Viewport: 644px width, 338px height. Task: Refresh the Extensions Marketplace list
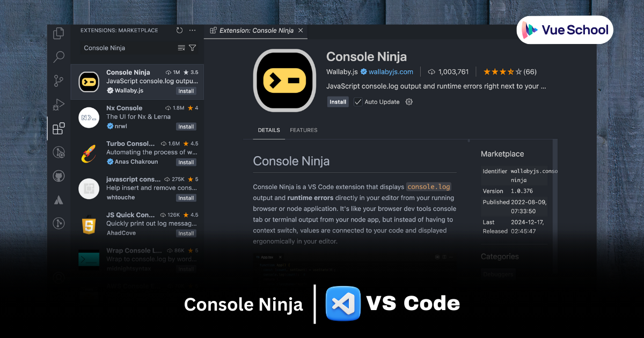pyautogui.click(x=179, y=31)
